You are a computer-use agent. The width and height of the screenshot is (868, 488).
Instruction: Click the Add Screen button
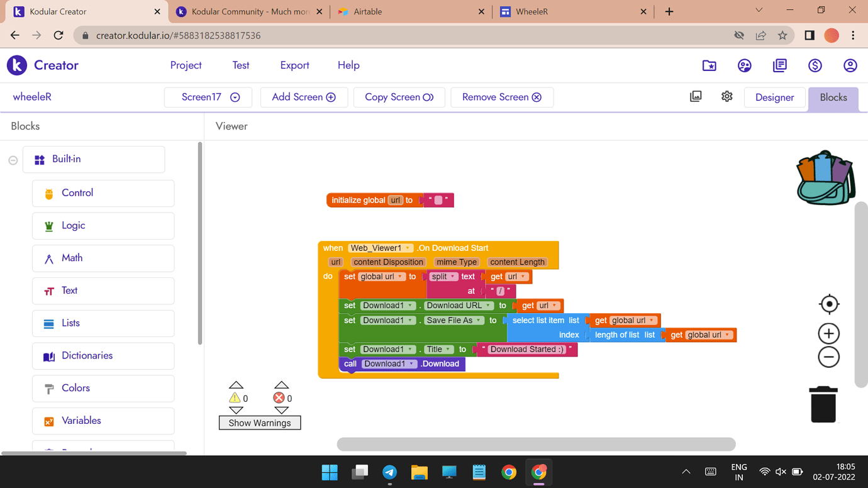[304, 97]
